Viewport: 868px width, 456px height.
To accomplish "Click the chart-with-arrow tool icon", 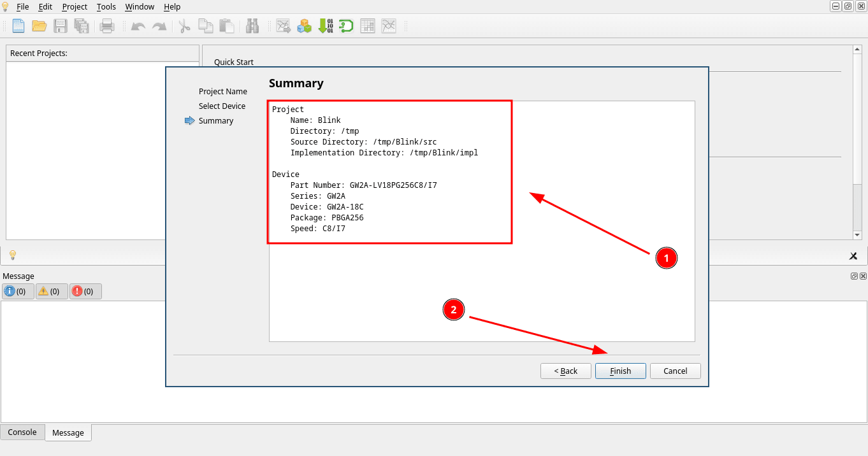I will 283,26.
